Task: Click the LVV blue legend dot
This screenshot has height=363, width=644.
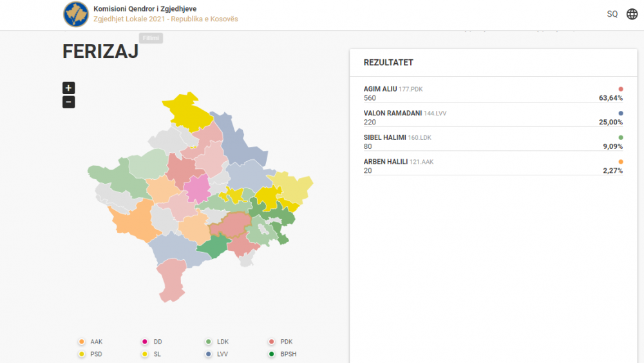Action: click(208, 354)
